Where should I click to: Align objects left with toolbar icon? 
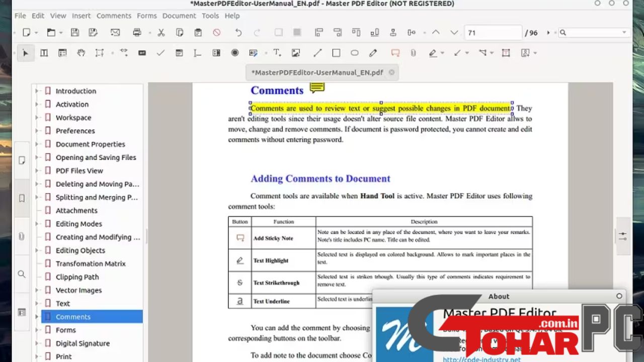coord(318,33)
